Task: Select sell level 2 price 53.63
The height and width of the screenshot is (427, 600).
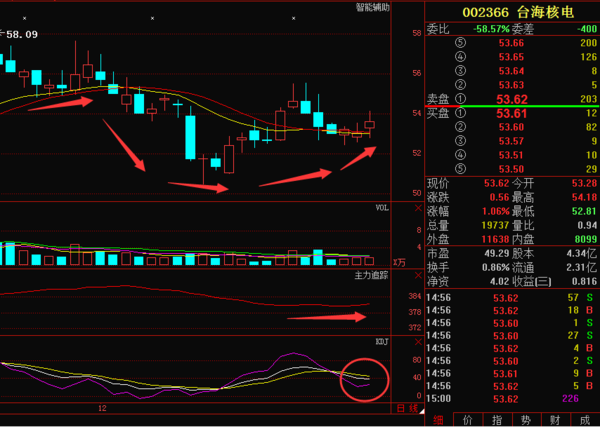Action: click(x=511, y=85)
